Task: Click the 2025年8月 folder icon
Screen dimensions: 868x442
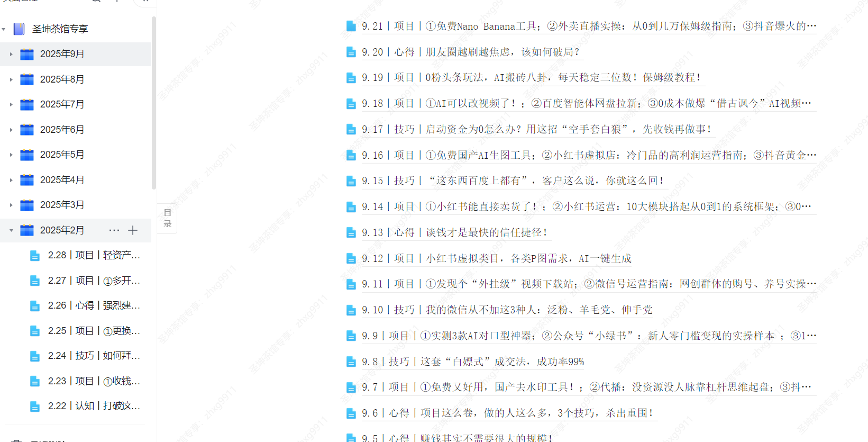Action: pyautogui.click(x=27, y=79)
